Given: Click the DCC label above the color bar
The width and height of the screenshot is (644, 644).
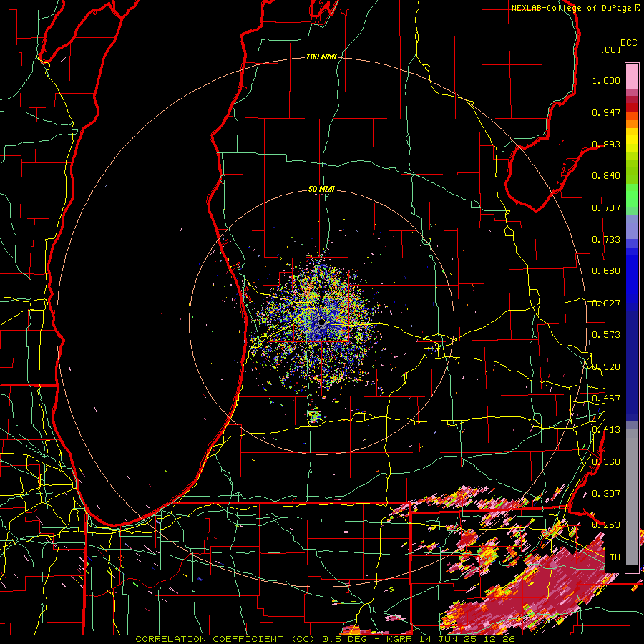Looking at the screenshot, I should coord(628,43).
